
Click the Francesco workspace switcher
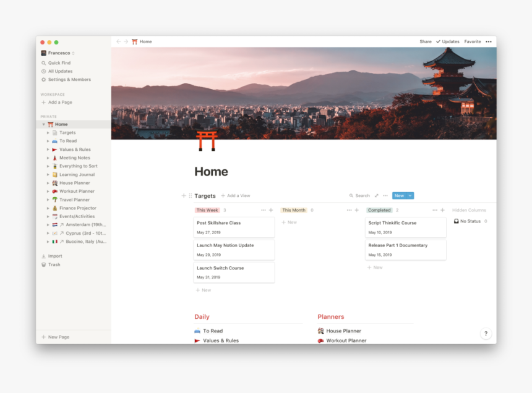pyautogui.click(x=58, y=53)
